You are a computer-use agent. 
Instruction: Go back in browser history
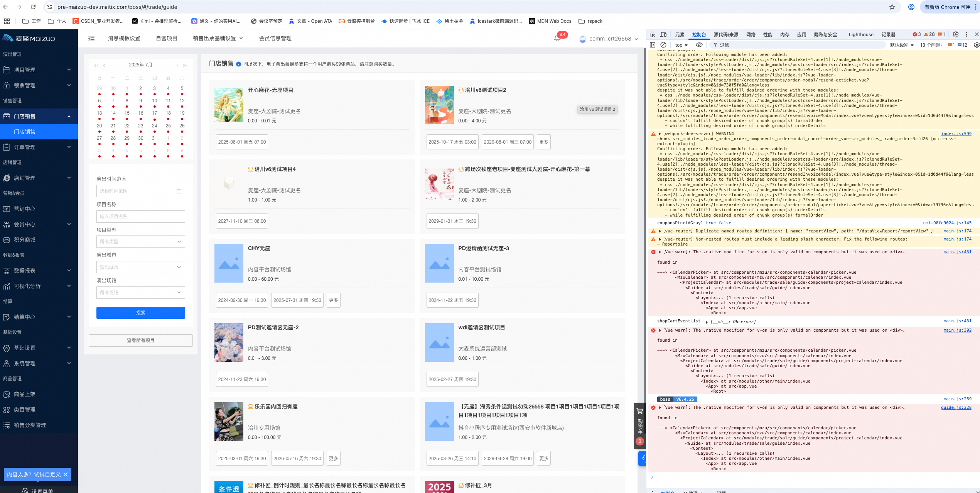click(5, 7)
